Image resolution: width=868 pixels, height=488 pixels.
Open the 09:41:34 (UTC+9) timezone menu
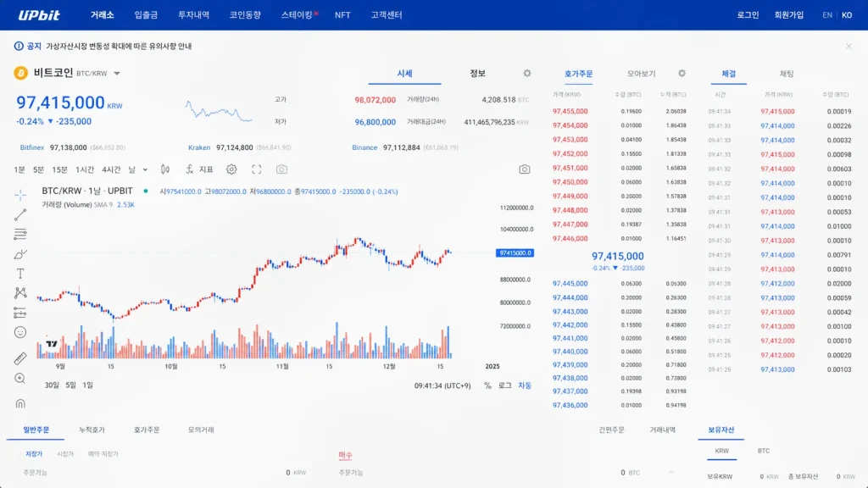(x=442, y=385)
